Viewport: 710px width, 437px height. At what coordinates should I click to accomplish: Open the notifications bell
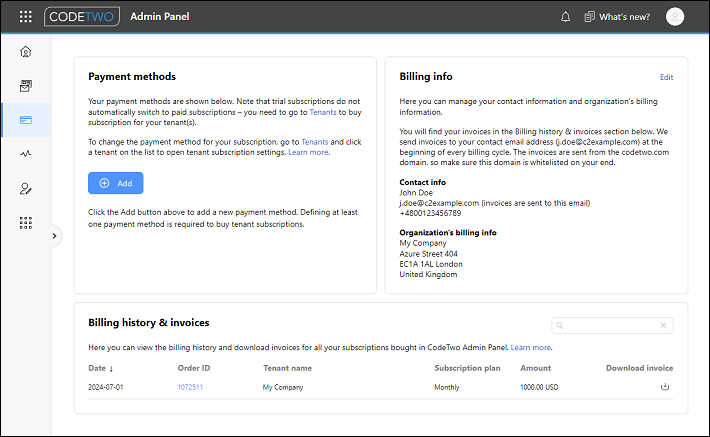(x=566, y=17)
